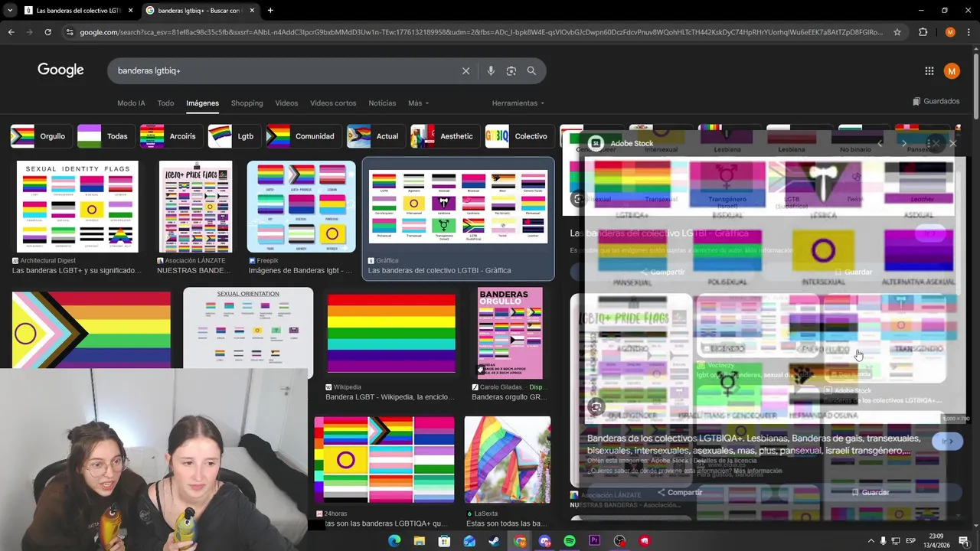Screen dimensions: 980x551
Task: Open the Carolo 'Banderas Orgullo' image
Action: coord(510,334)
